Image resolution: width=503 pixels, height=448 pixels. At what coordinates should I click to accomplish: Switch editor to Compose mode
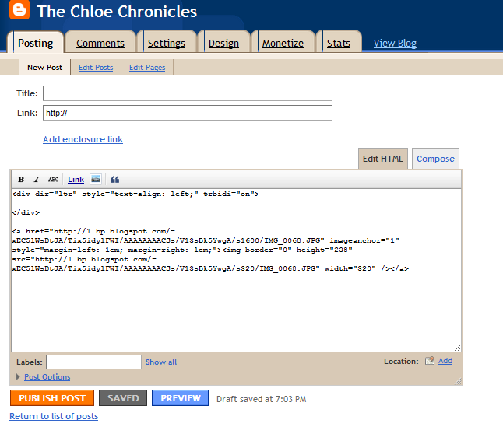[x=435, y=159]
